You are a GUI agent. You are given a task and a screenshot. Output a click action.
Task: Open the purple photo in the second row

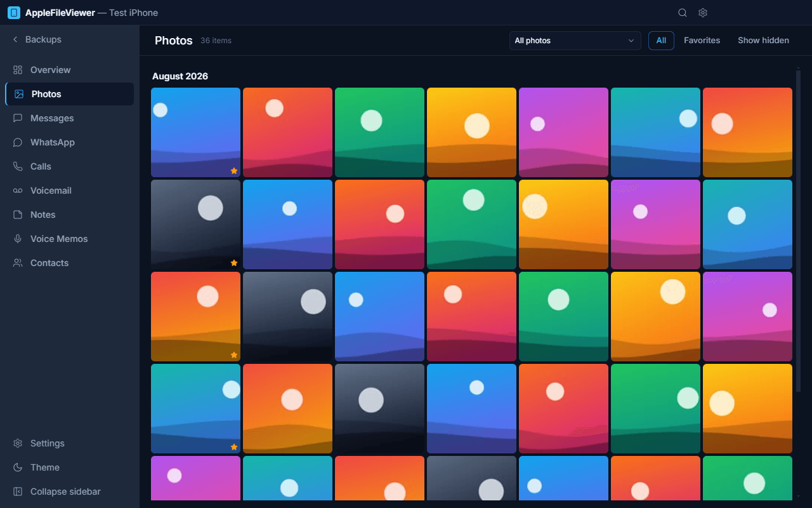pyautogui.click(x=655, y=224)
